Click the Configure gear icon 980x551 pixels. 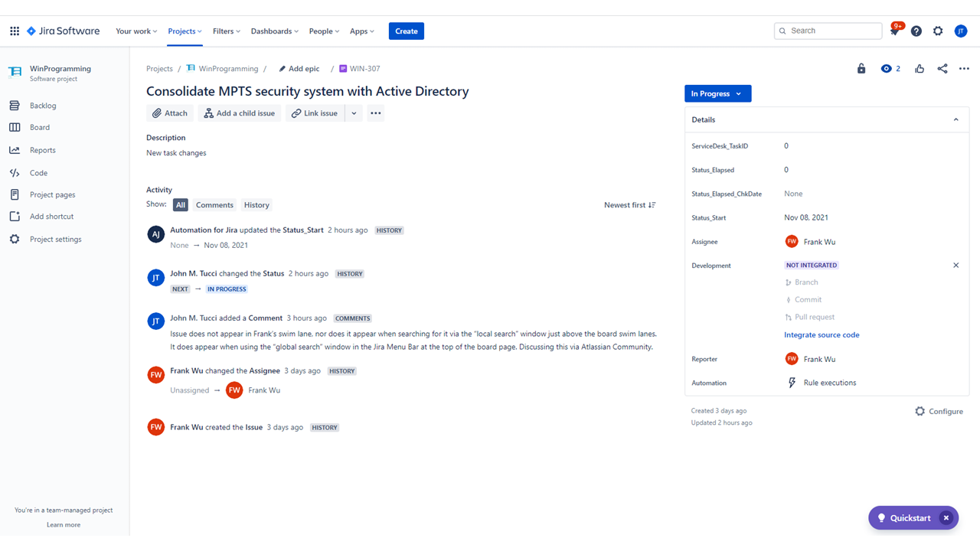tap(920, 412)
